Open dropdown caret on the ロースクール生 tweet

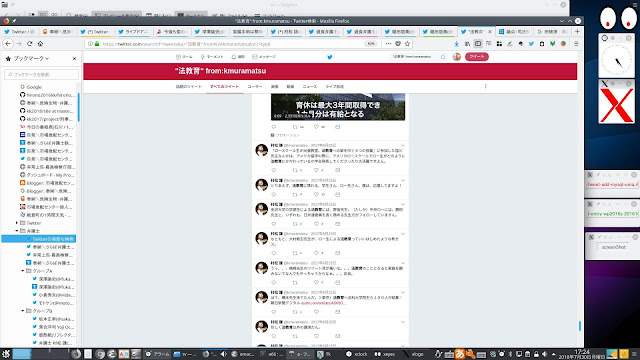[403, 145]
